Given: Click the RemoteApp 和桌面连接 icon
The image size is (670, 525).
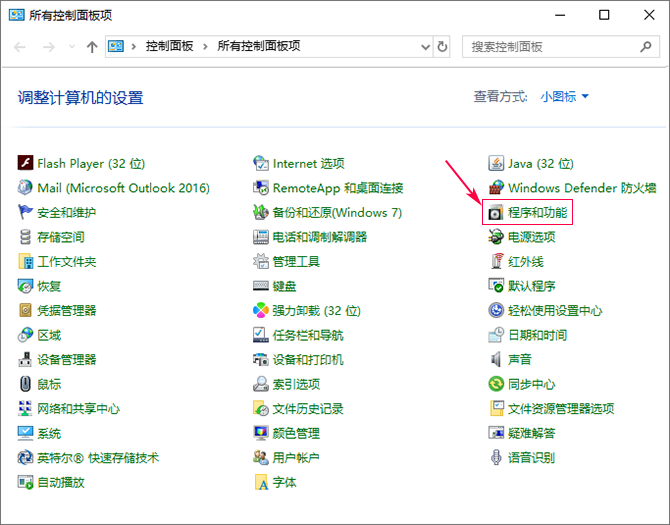Looking at the screenshot, I should pos(261,188).
